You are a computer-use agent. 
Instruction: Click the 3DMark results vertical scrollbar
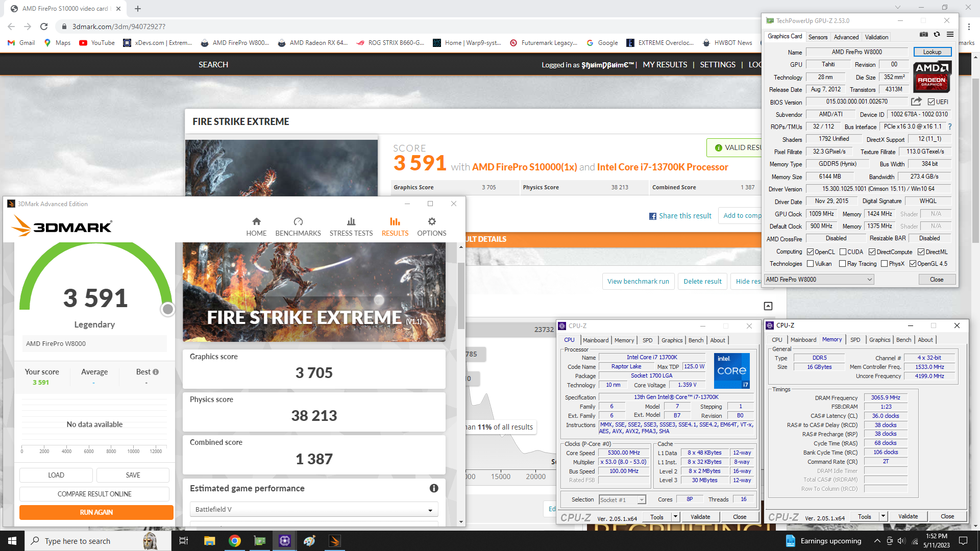pyautogui.click(x=461, y=296)
